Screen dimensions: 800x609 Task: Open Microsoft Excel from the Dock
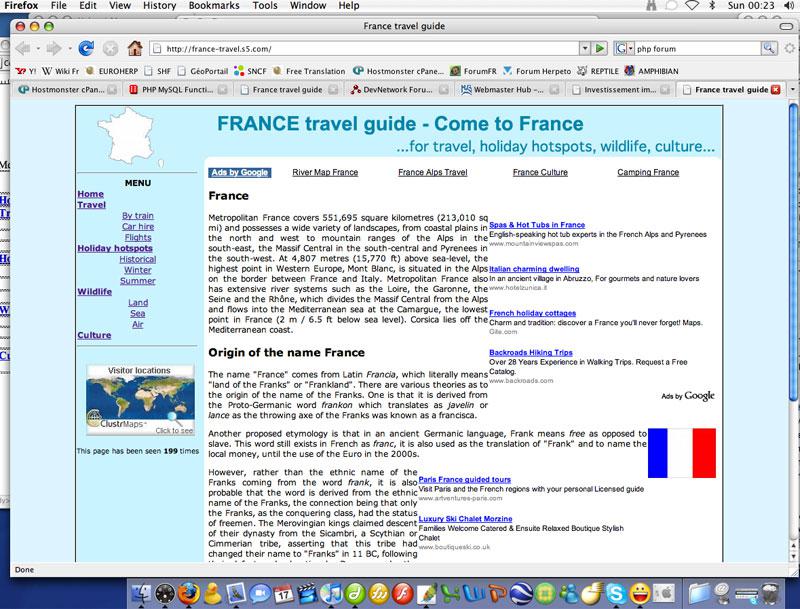(x=450, y=594)
